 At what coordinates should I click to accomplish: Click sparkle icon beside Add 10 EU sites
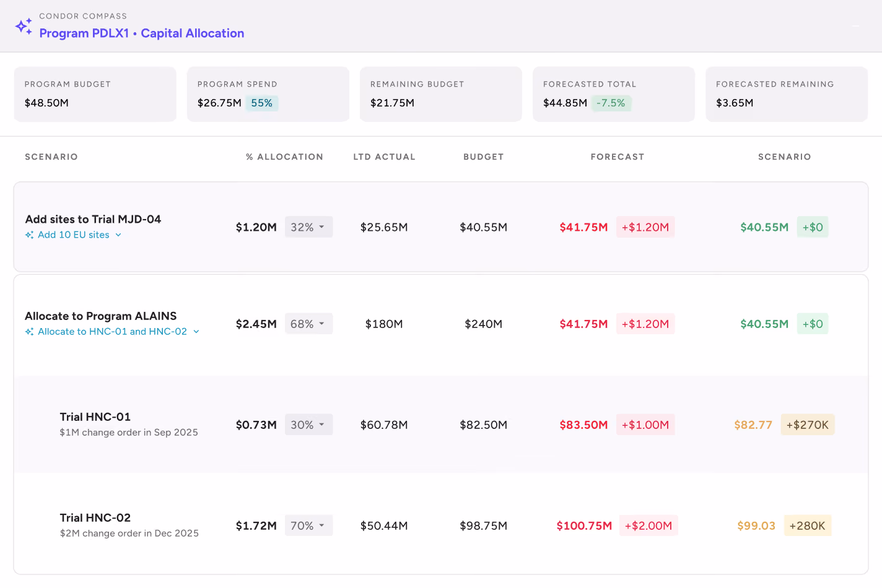[x=29, y=235]
